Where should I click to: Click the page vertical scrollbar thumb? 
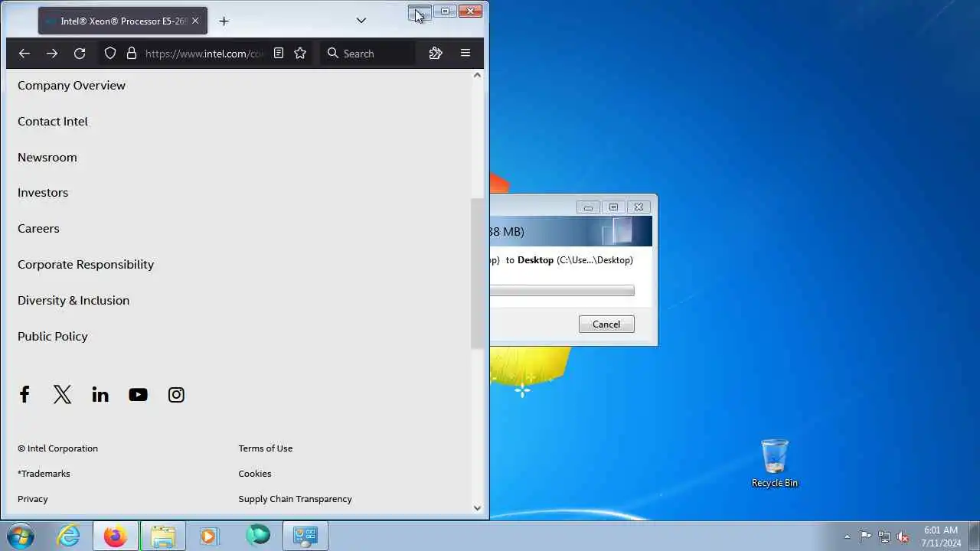pyautogui.click(x=478, y=273)
